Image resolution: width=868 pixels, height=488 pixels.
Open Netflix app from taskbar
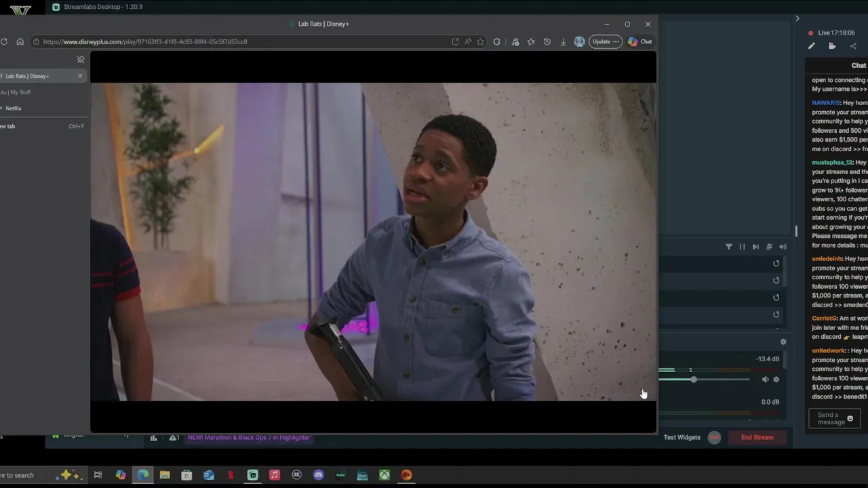[231, 475]
